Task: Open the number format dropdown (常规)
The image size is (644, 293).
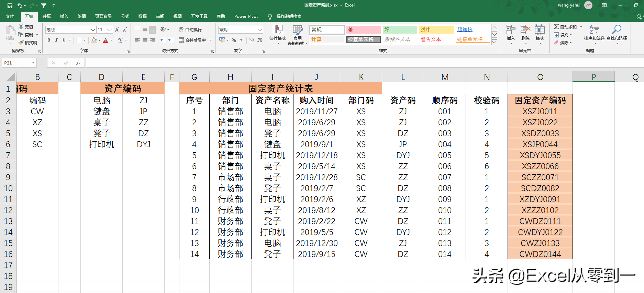Action: click(x=259, y=30)
